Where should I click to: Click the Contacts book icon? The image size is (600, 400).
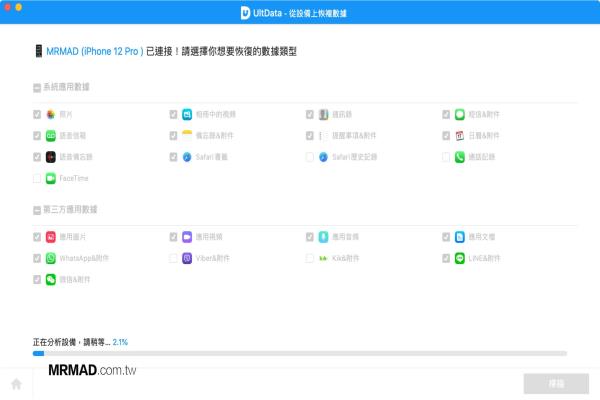323,114
